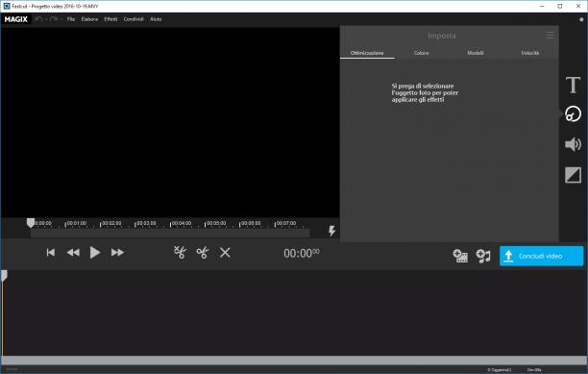Switch to the Colore tab
The width and height of the screenshot is (588, 374).
click(422, 53)
